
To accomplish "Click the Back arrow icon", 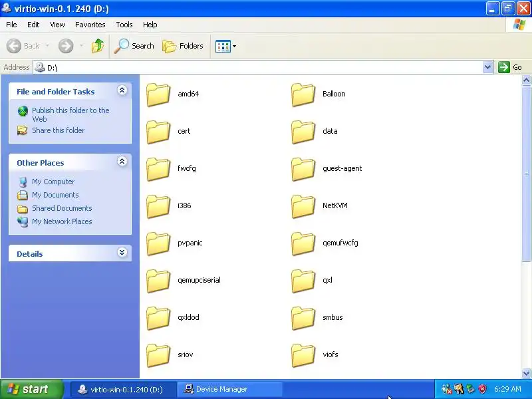I will click(x=14, y=46).
